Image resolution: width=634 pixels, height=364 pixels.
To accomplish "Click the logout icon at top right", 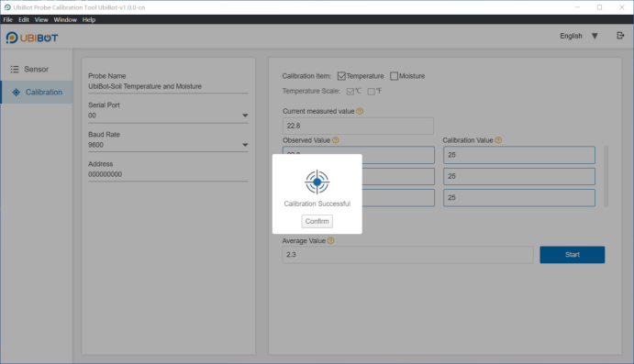I will (620, 36).
